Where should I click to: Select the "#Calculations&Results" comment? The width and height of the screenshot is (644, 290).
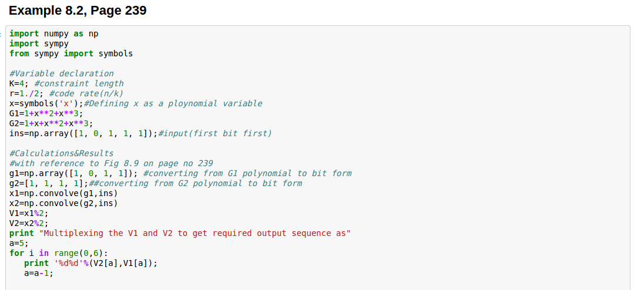click(x=62, y=154)
